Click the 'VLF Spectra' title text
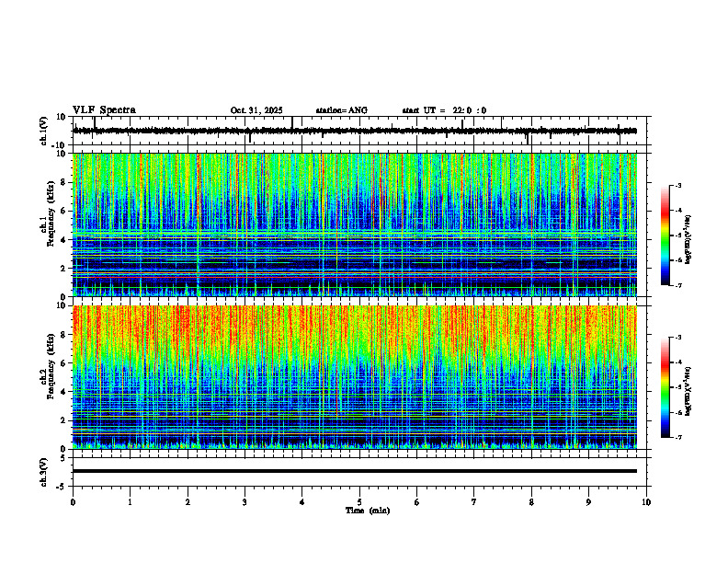Image resolution: width=728 pixels, height=563 pixels. click(x=104, y=110)
